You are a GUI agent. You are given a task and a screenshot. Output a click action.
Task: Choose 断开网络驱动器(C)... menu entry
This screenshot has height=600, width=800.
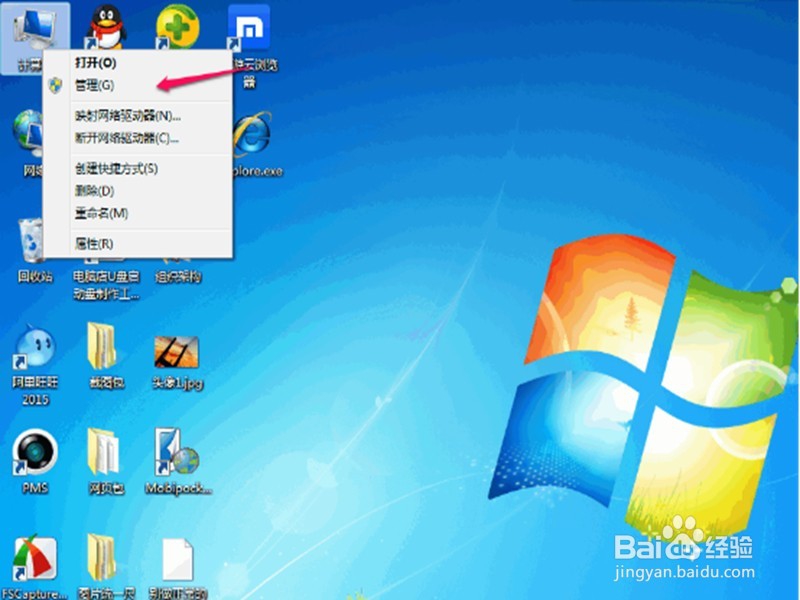click(x=138, y=138)
